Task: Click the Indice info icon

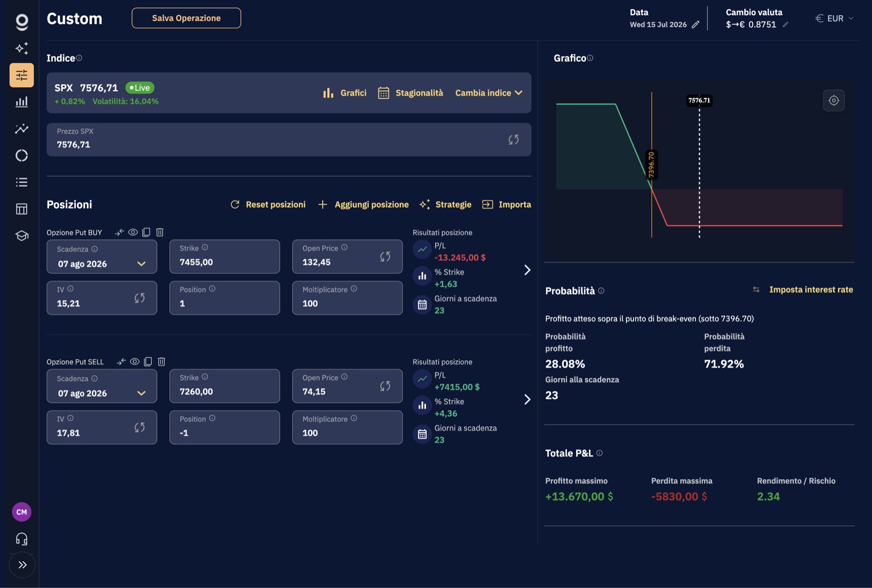Action: coord(79,58)
